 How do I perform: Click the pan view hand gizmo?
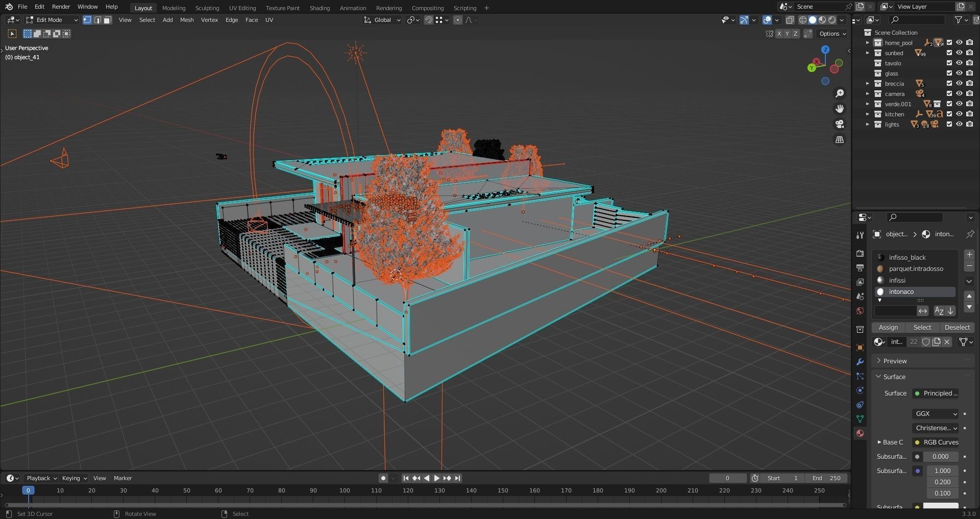click(x=840, y=109)
